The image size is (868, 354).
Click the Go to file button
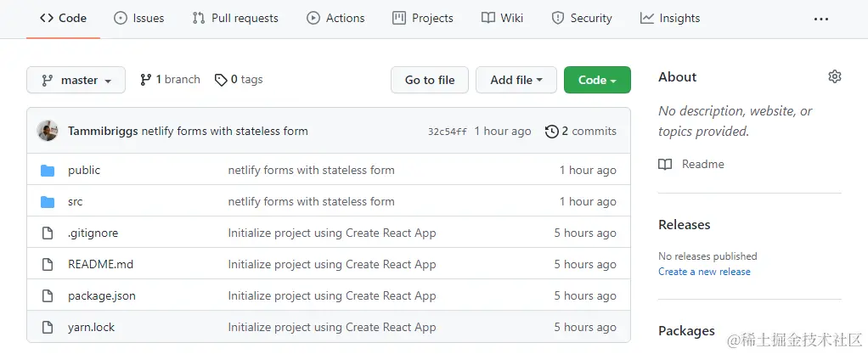point(430,80)
